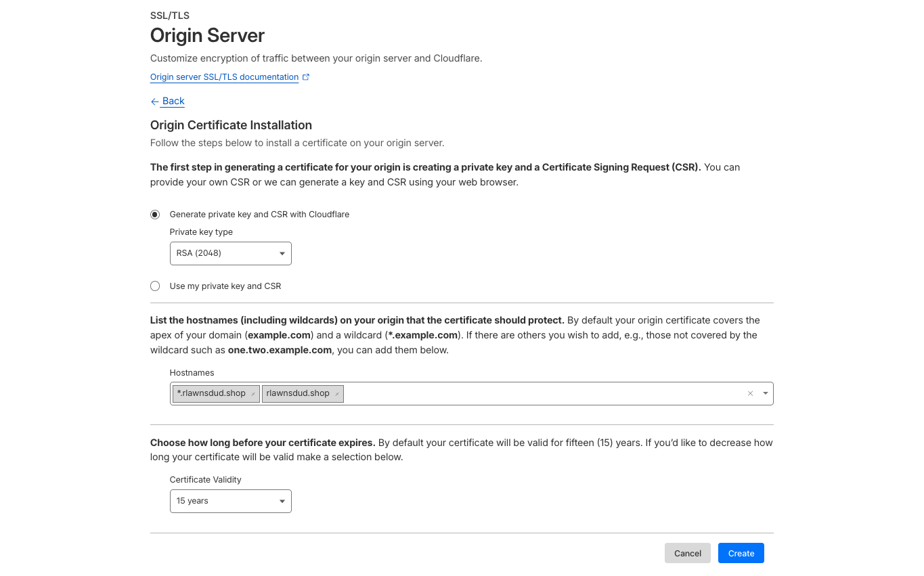Image resolution: width=924 pixels, height=576 pixels.
Task: Select Use my private key and CSR
Action: (155, 286)
